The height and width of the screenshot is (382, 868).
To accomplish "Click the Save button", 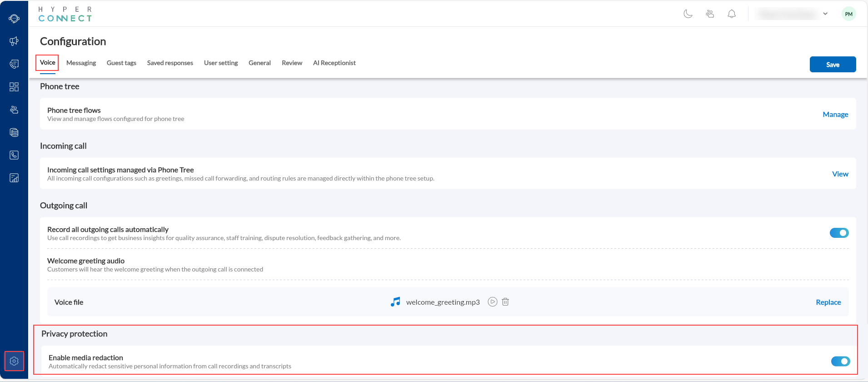I will (833, 65).
